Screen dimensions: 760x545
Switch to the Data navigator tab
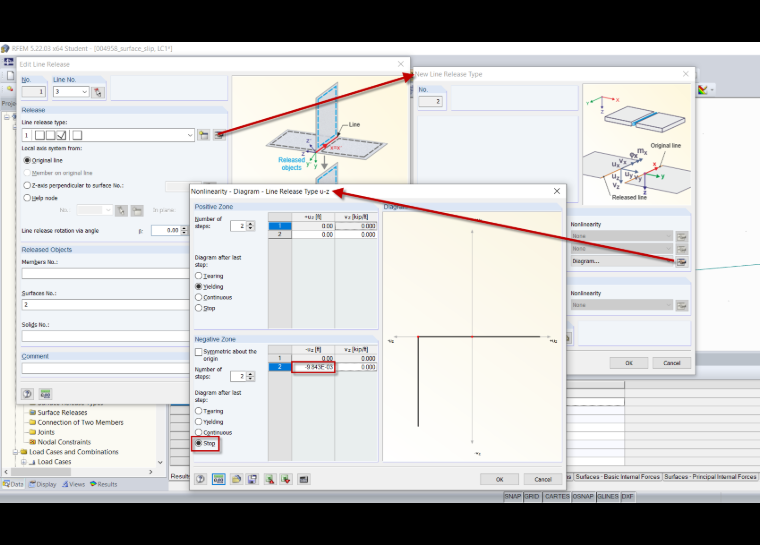pos(13,484)
